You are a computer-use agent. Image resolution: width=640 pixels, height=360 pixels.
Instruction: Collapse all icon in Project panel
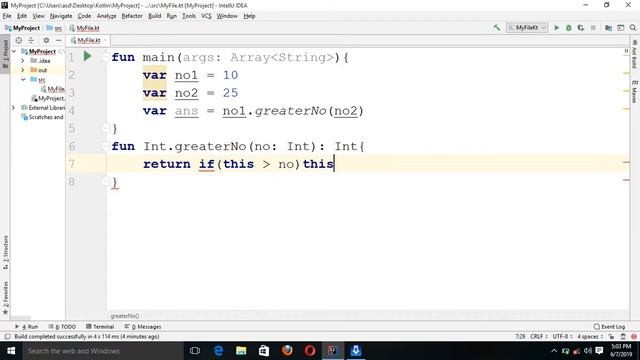pos(31,40)
